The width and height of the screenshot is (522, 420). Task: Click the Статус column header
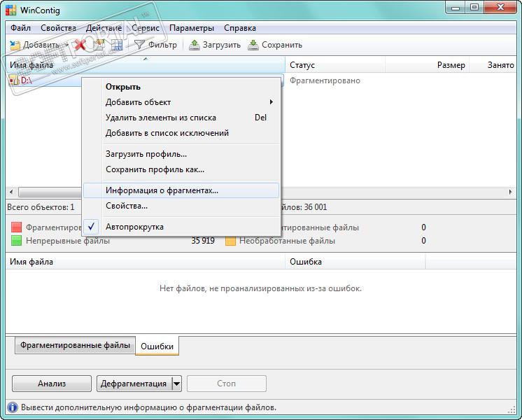pyautogui.click(x=335, y=64)
